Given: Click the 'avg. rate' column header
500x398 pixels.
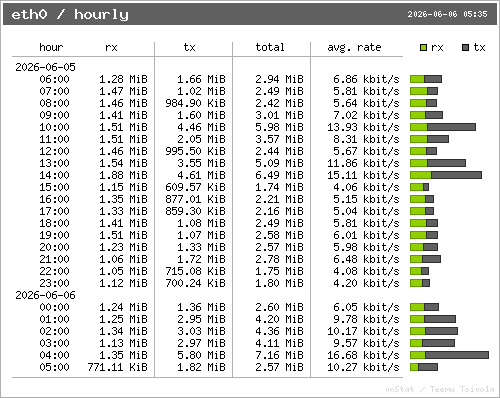Looking at the screenshot, I should point(354,48).
